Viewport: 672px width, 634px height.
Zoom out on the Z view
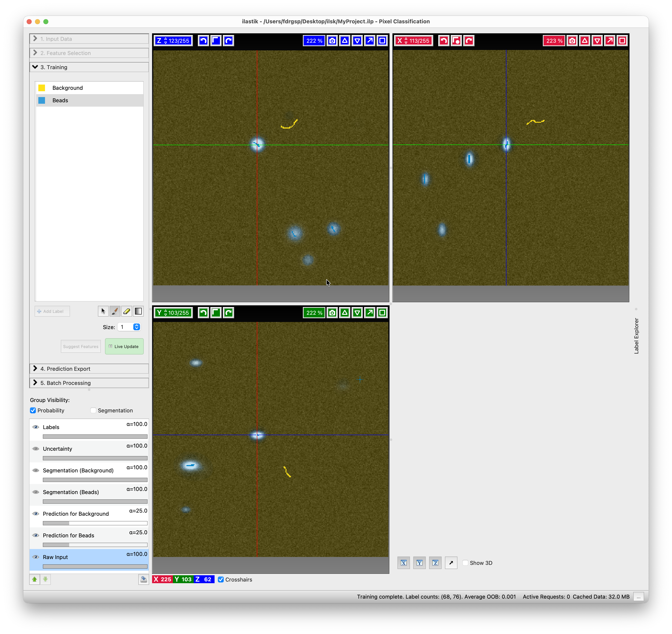coord(357,41)
